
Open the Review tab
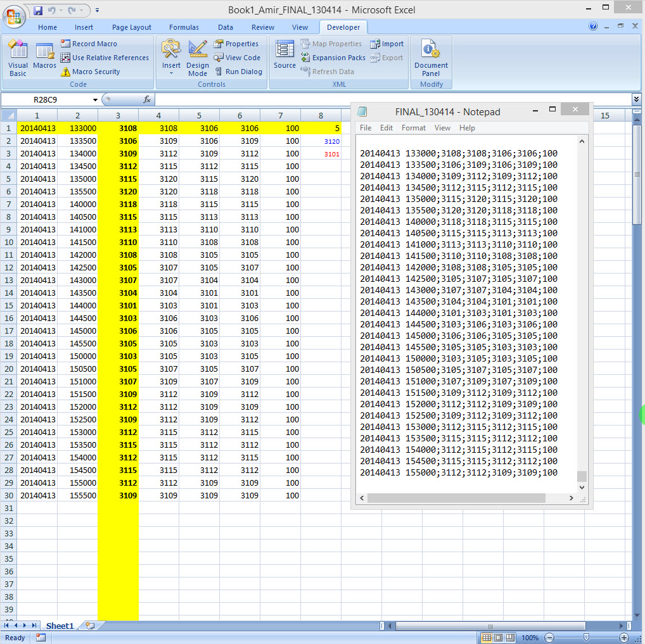tap(263, 27)
